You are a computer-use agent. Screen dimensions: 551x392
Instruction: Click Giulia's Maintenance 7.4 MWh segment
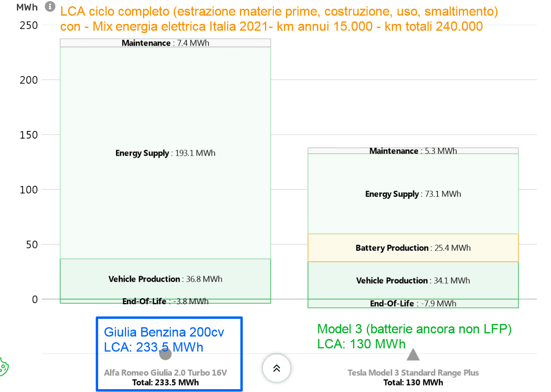pyautogui.click(x=166, y=43)
